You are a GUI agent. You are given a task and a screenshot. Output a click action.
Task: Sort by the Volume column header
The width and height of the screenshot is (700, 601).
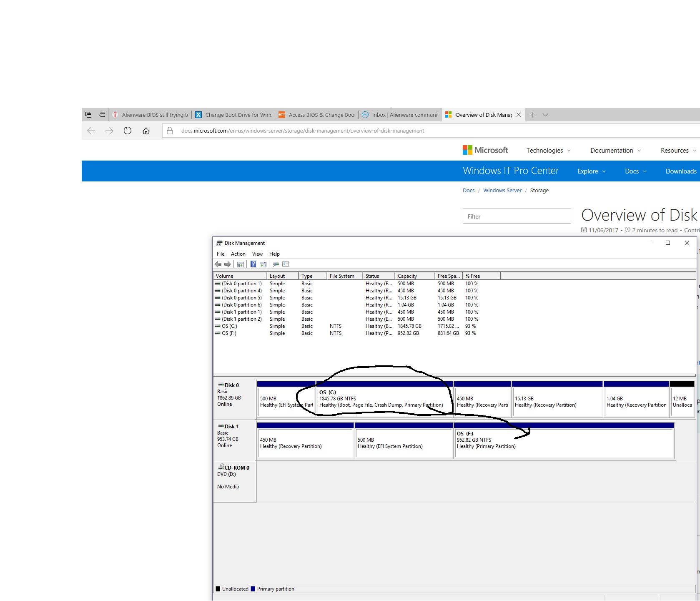(240, 276)
